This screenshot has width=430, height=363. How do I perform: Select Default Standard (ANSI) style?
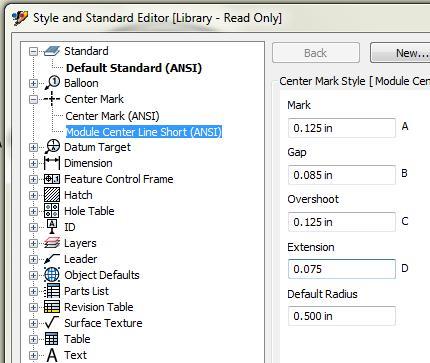(134, 68)
